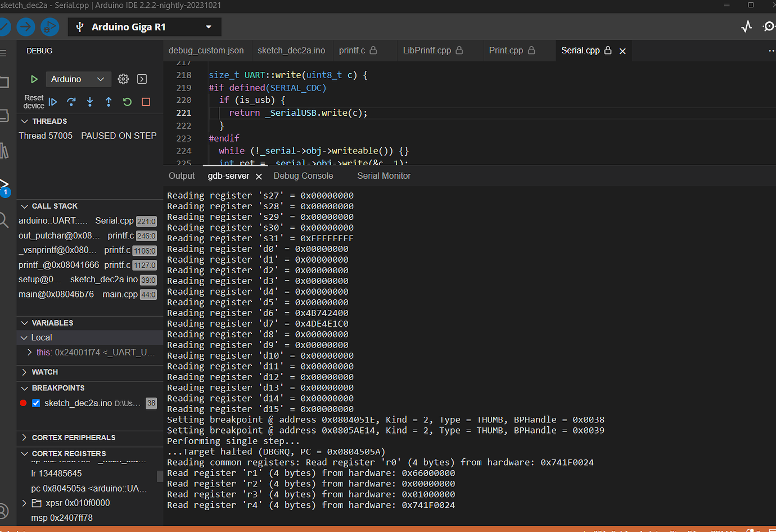Click the green Continue arrow in Debug panel
The image size is (776, 532).
point(34,79)
